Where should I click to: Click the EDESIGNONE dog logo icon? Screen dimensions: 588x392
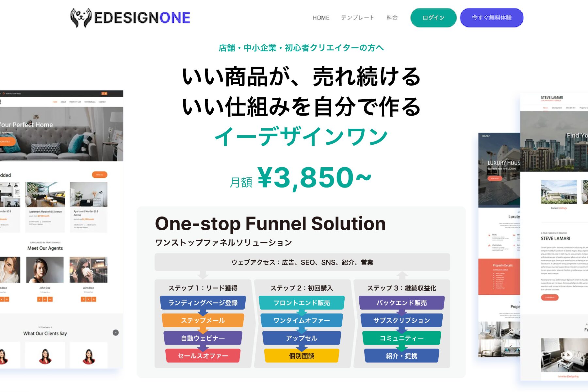(81, 18)
